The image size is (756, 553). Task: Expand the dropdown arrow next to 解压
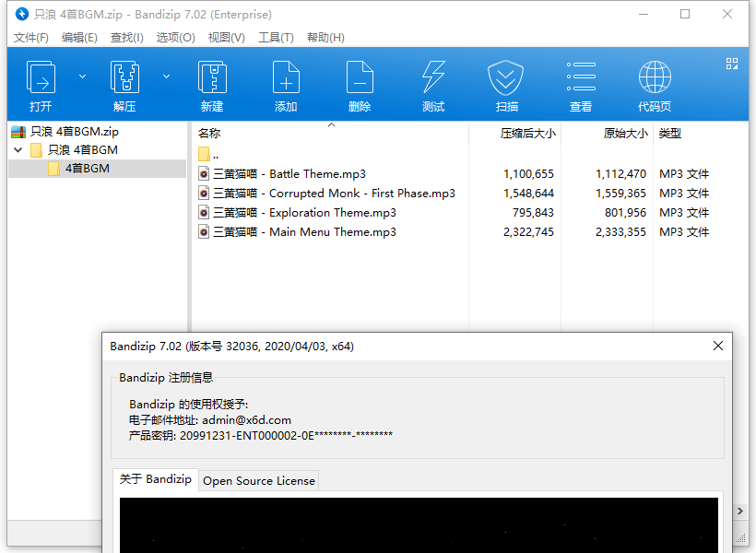(x=166, y=76)
